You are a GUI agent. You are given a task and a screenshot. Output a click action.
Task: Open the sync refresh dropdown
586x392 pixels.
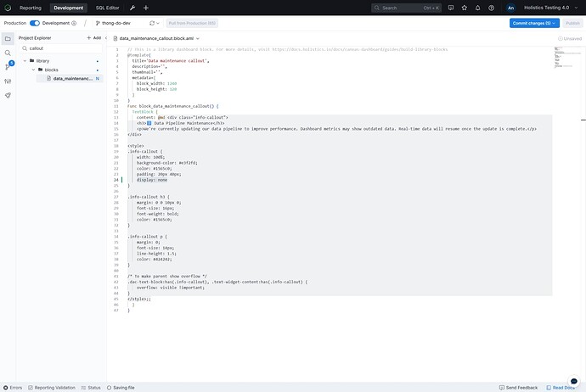point(155,23)
